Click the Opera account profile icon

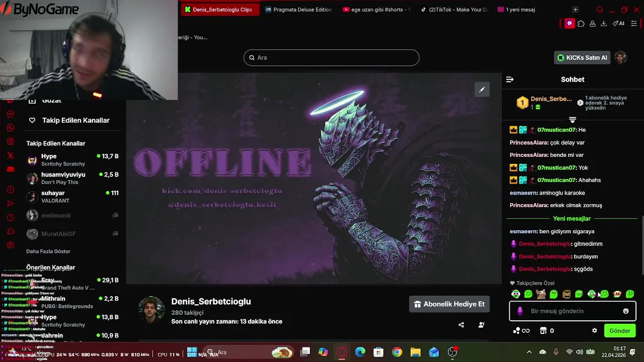click(x=593, y=24)
